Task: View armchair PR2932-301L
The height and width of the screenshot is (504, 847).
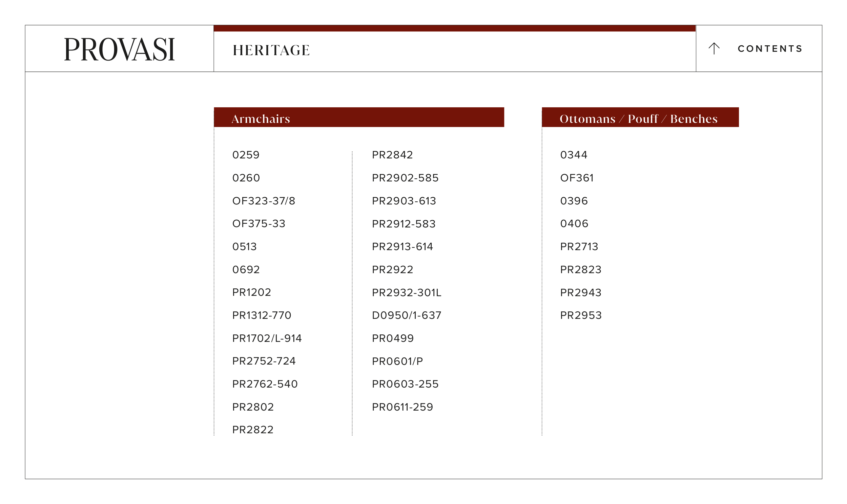Action: [407, 292]
